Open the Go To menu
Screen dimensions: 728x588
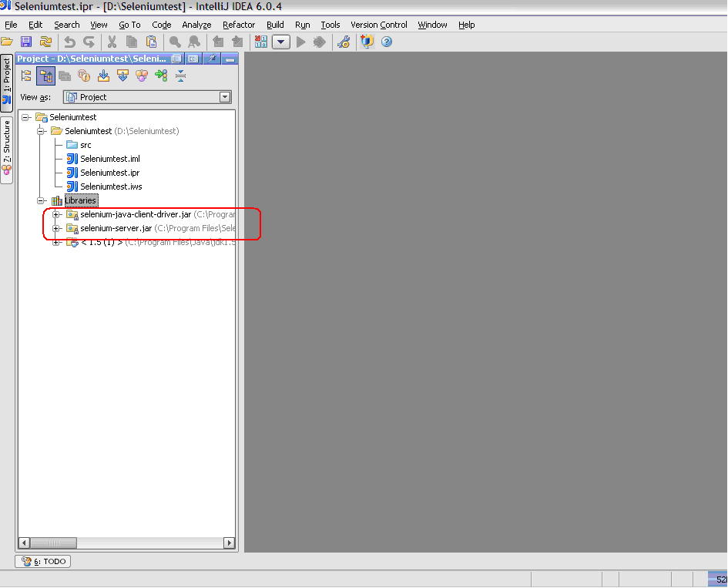(x=129, y=25)
